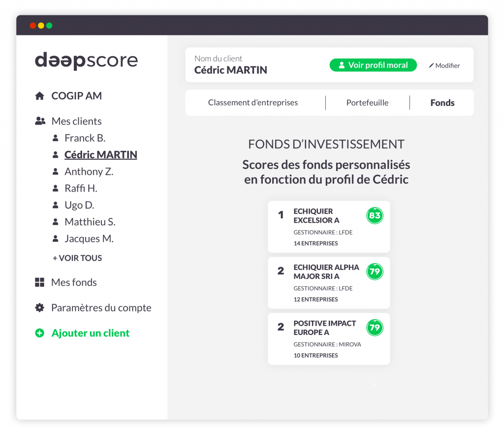Open the Portefeuille tab
The width and height of the screenshot is (504, 436).
click(x=367, y=102)
